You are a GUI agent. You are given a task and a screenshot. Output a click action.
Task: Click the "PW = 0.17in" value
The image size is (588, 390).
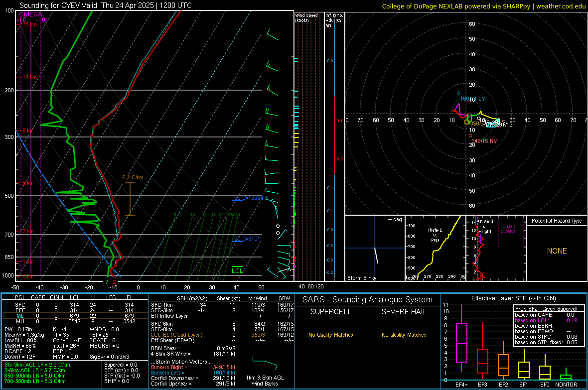coord(18,329)
